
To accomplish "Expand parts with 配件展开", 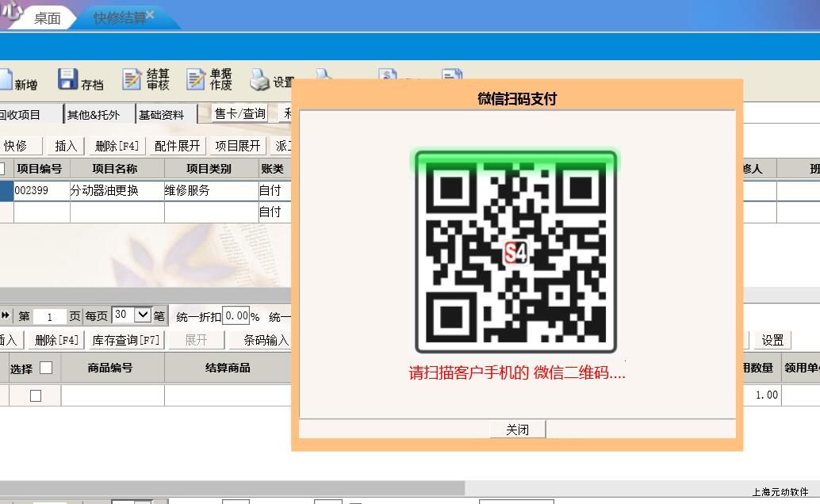I will tap(178, 146).
